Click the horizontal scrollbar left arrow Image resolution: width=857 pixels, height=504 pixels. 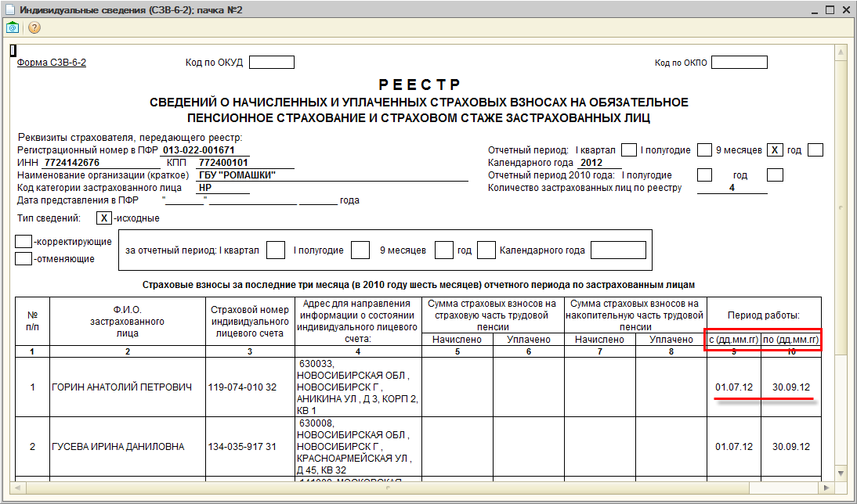pyautogui.click(x=17, y=487)
